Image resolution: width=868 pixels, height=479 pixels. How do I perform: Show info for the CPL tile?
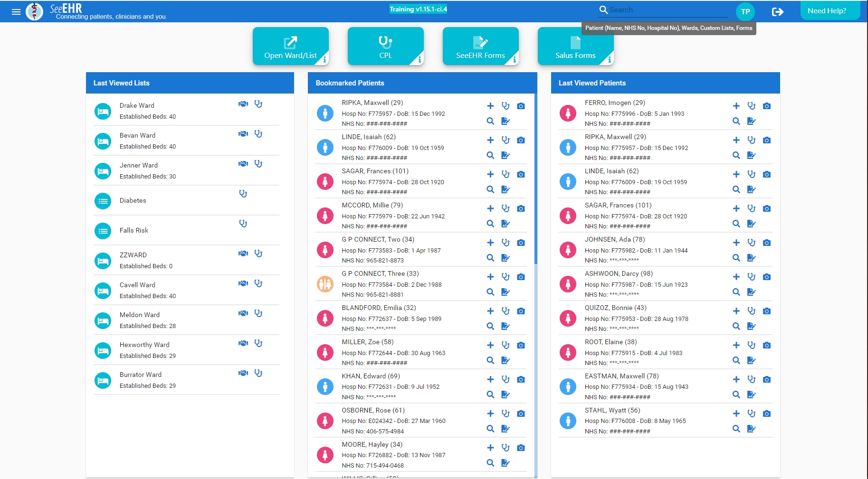[x=420, y=60]
